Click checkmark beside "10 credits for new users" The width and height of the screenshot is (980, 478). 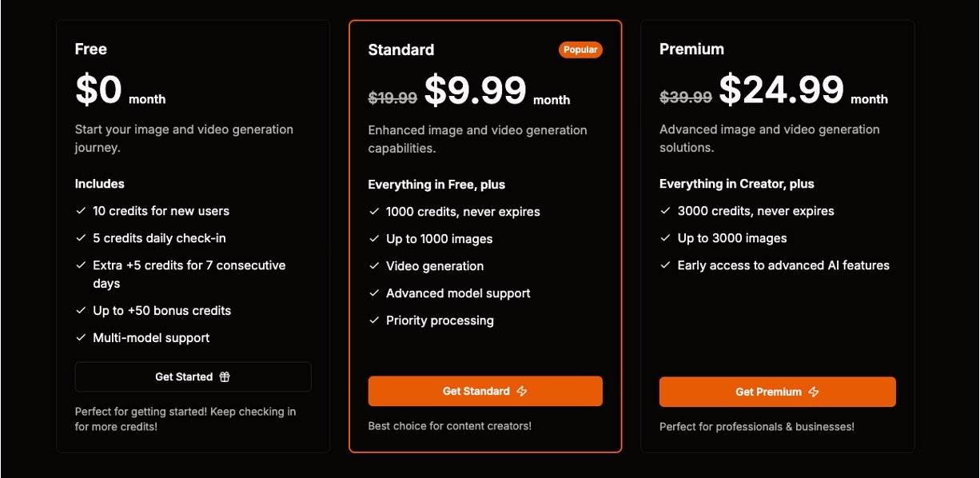point(81,211)
